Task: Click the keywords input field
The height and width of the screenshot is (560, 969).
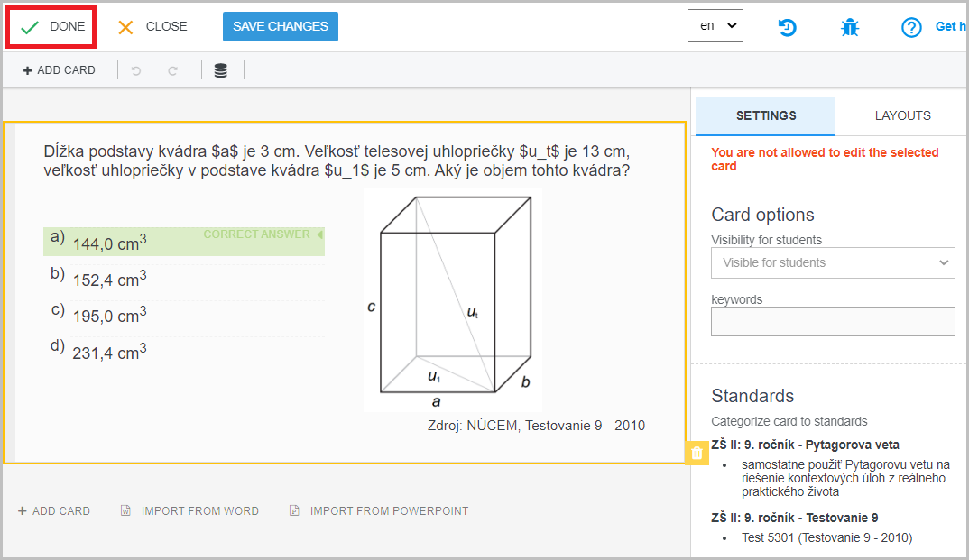Action: coord(832,321)
